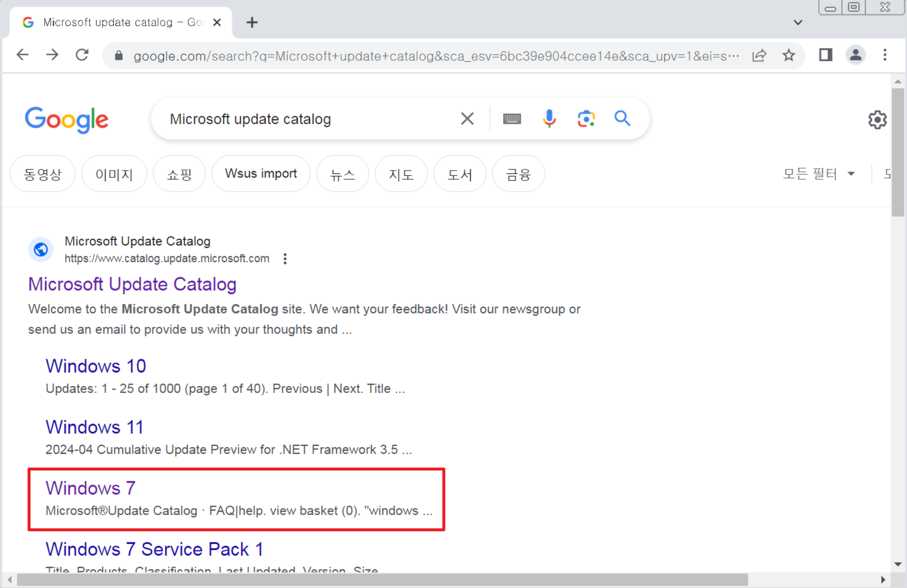Open the Windows 7 sitelink

coord(90,488)
